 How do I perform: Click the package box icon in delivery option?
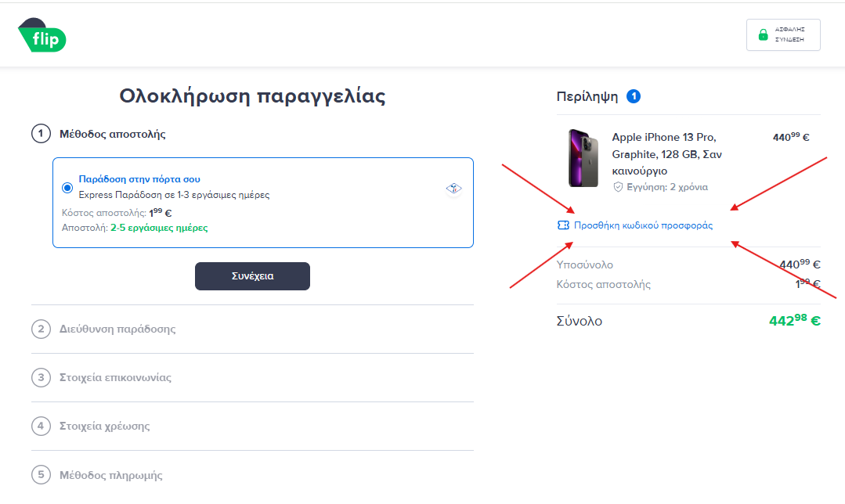tap(454, 189)
